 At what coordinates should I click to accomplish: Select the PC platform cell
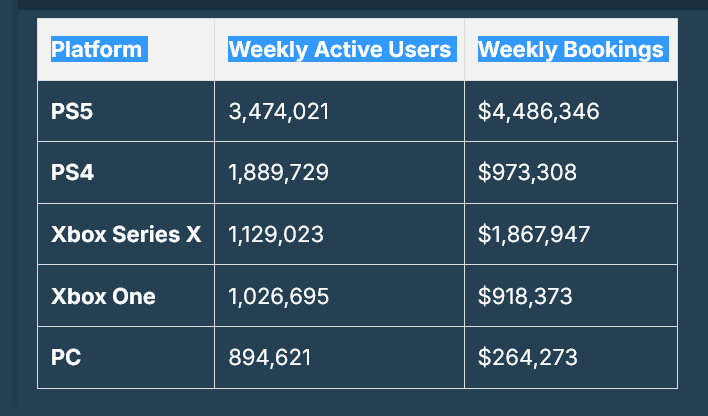(x=66, y=357)
